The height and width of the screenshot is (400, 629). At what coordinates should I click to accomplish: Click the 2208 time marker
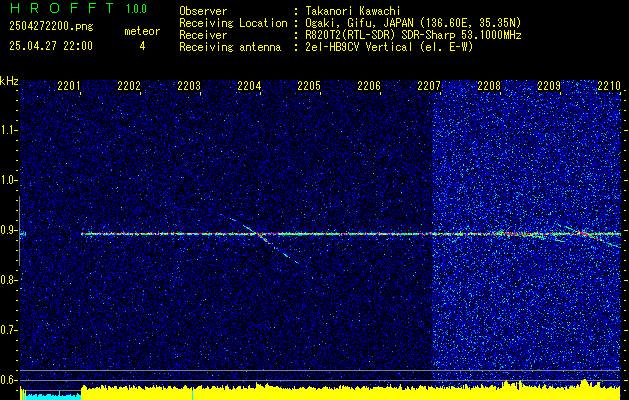(x=489, y=86)
